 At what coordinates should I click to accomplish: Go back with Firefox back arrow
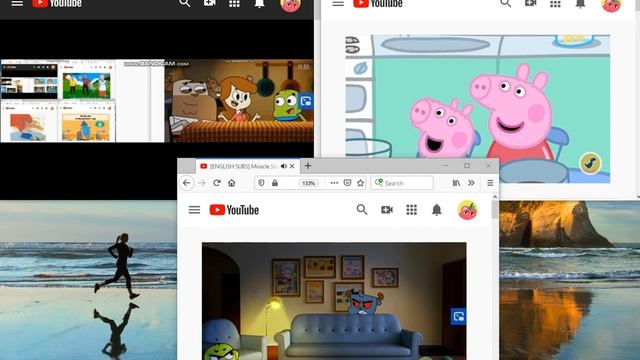[187, 183]
